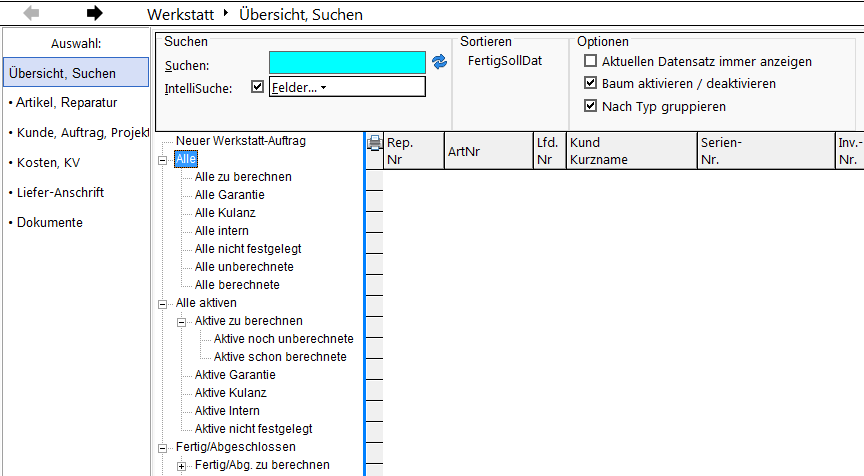Sort by Serien-Nr. column header
Viewport: 864px width, 476px height.
pos(766,150)
